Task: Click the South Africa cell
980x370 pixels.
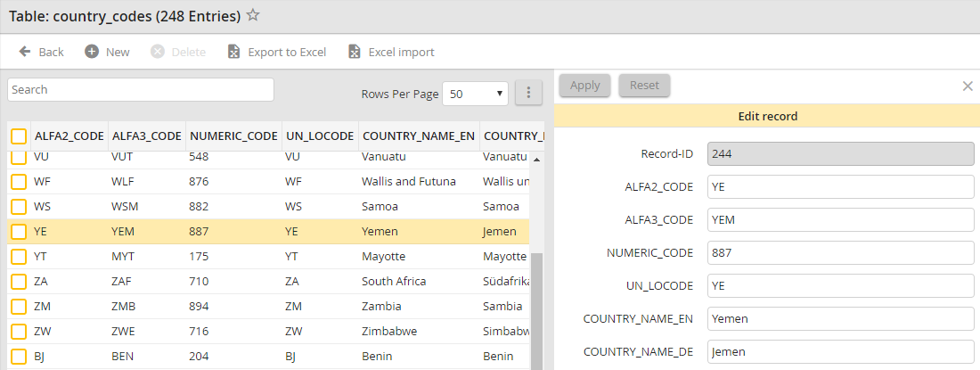Action: tap(394, 282)
